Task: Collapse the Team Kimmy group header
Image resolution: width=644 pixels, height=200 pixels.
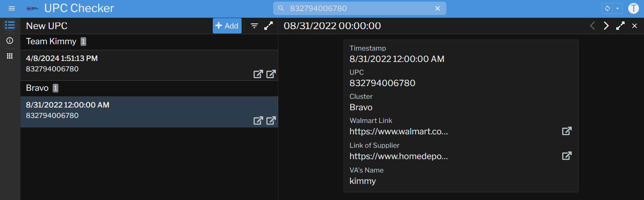Action: pyautogui.click(x=51, y=42)
